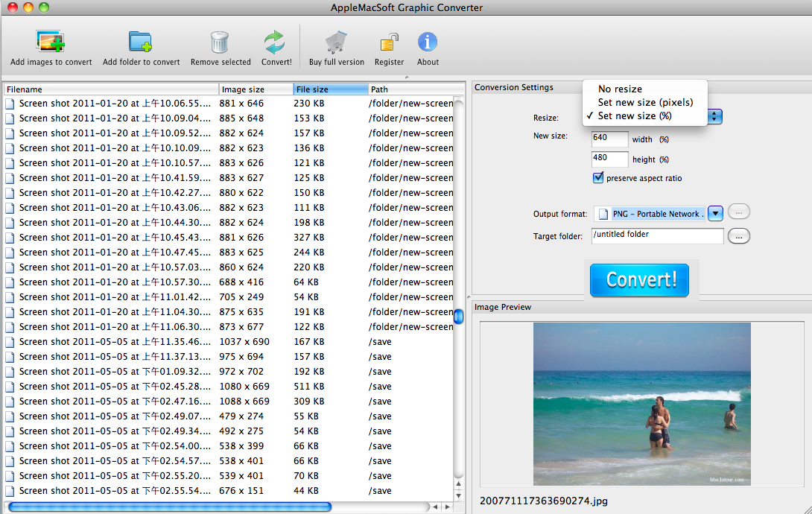Select row Screen shot 2011-05-05 at 下午02.45.28

(x=229, y=387)
